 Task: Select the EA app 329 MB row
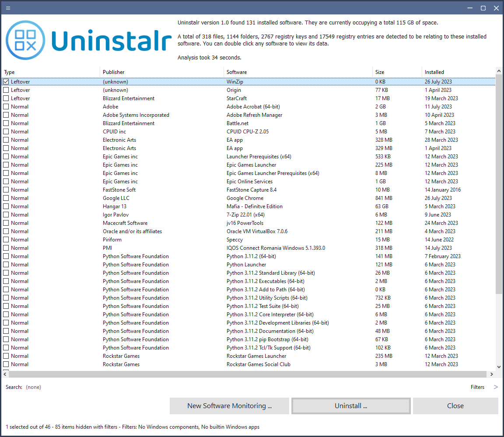pyautogui.click(x=249, y=148)
